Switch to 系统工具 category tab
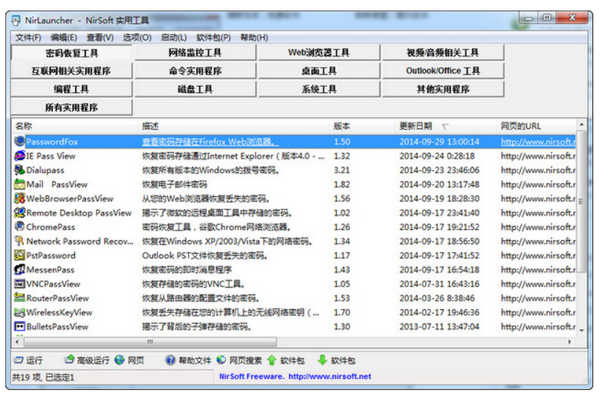 319,89
